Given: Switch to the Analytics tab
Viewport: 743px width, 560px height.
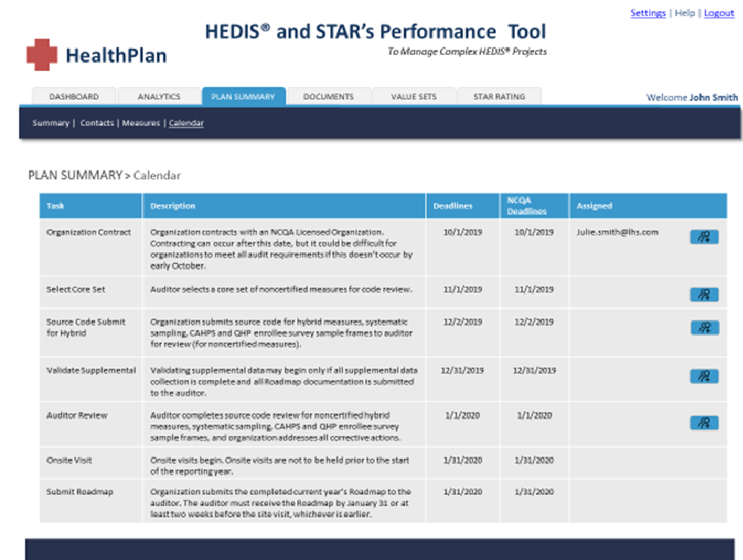Looking at the screenshot, I should [159, 97].
